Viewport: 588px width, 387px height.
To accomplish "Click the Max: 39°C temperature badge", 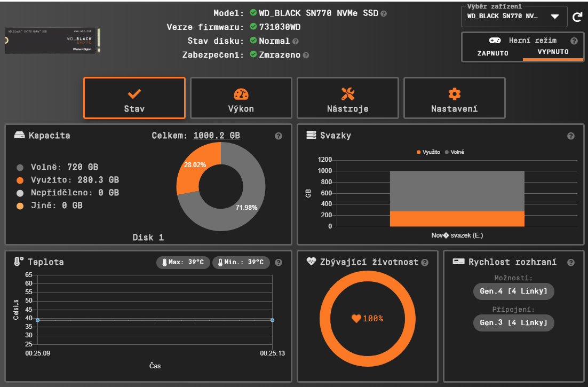I will [x=183, y=262].
